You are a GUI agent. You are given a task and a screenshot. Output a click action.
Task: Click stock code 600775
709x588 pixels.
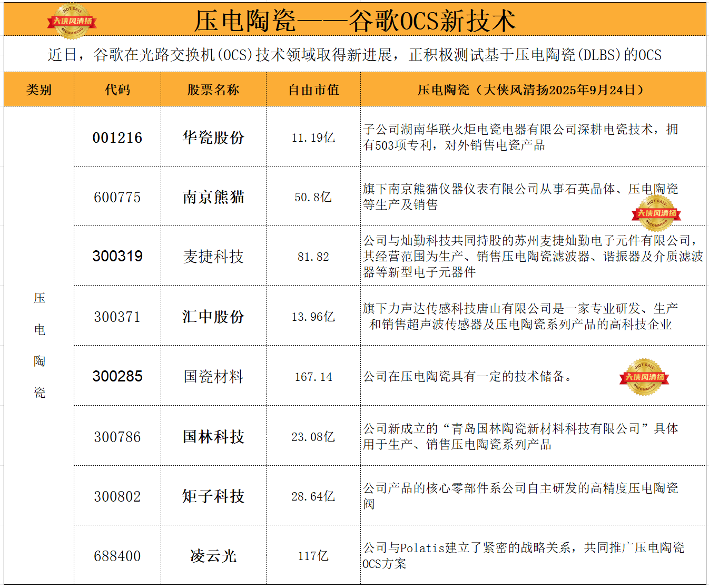click(x=117, y=197)
